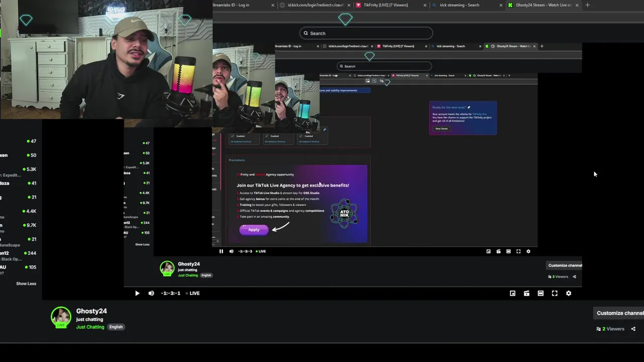Enter fullscreen on the outer player
This screenshot has height=362, width=644.
(554, 293)
